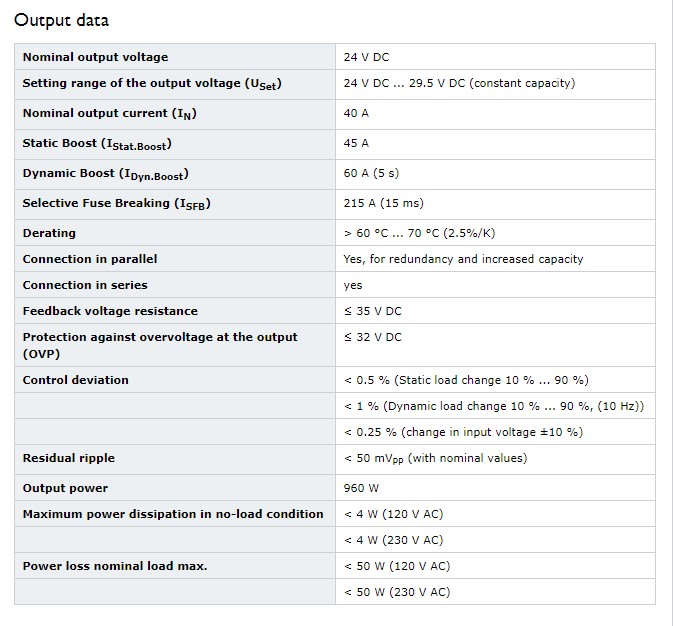Screen dimensions: 673x626
Task: Select the Derating row label
Action: (49, 233)
